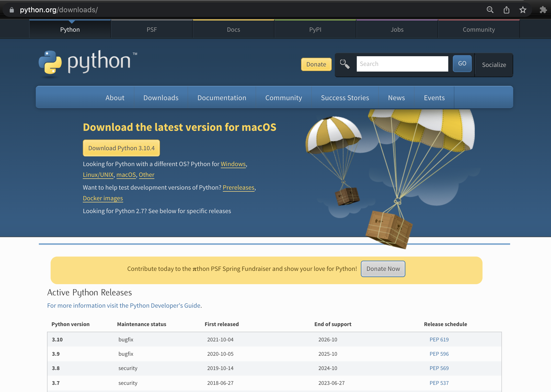551x392 pixels.
Task: Open the extensions puzzle piece icon
Action: tap(543, 10)
